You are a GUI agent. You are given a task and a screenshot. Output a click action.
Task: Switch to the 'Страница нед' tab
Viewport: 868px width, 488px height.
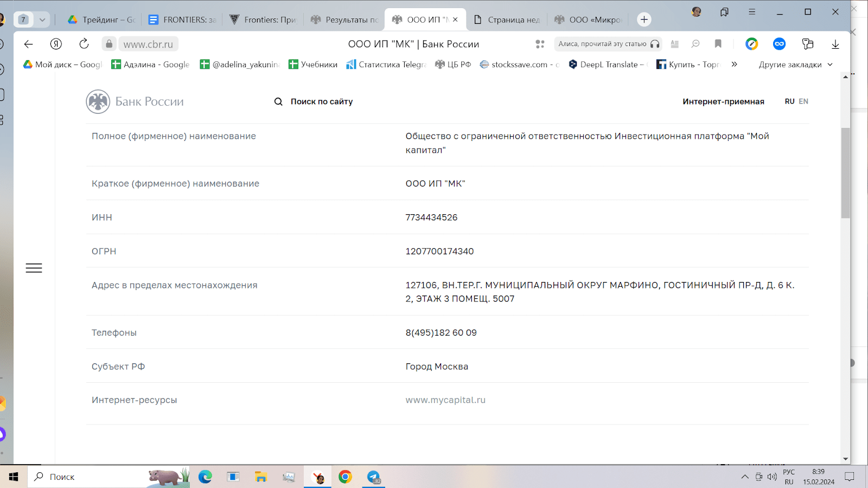coord(507,20)
